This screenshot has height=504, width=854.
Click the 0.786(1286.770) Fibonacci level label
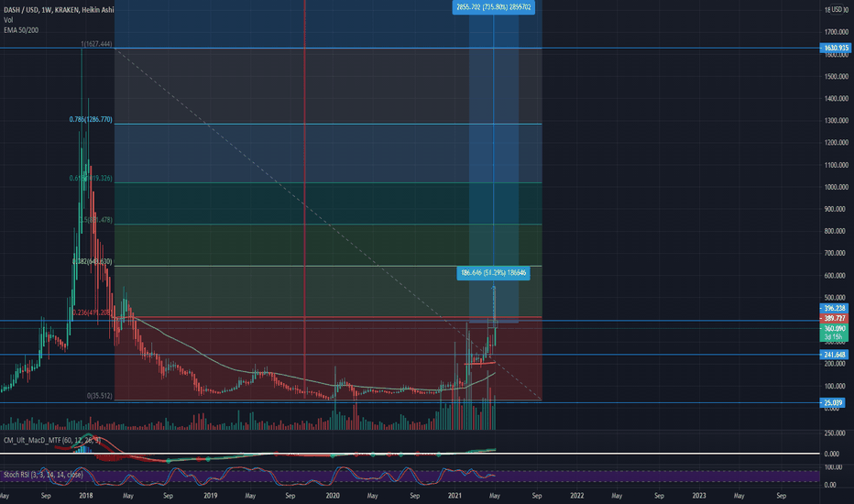[91, 119]
